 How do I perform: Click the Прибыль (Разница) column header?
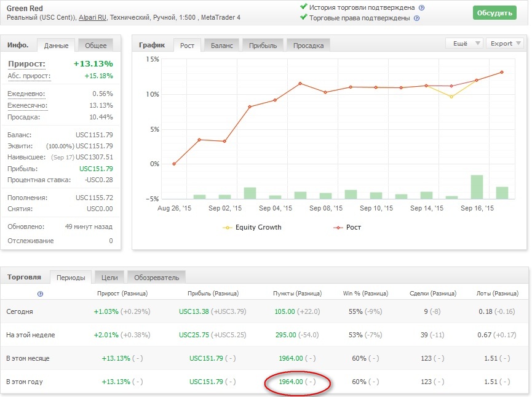point(213,294)
